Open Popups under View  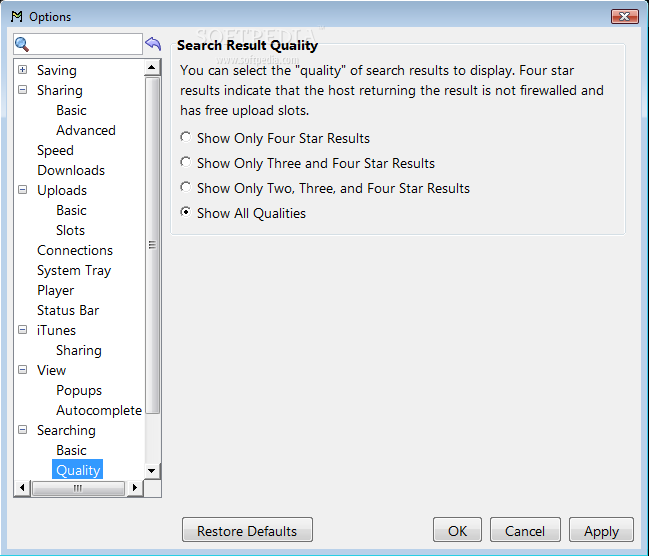point(79,391)
